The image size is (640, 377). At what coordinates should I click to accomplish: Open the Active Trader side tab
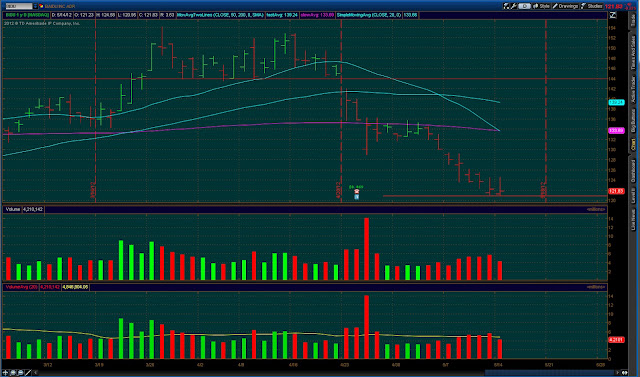pyautogui.click(x=633, y=89)
